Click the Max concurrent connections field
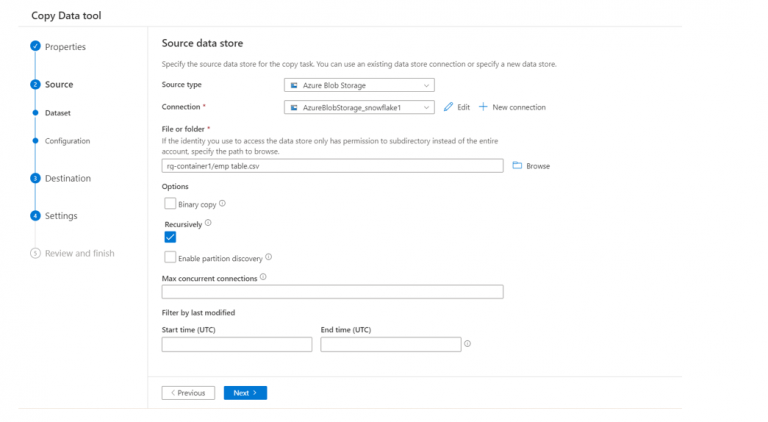Image resolution: width=768 pixels, height=422 pixels. point(332,292)
